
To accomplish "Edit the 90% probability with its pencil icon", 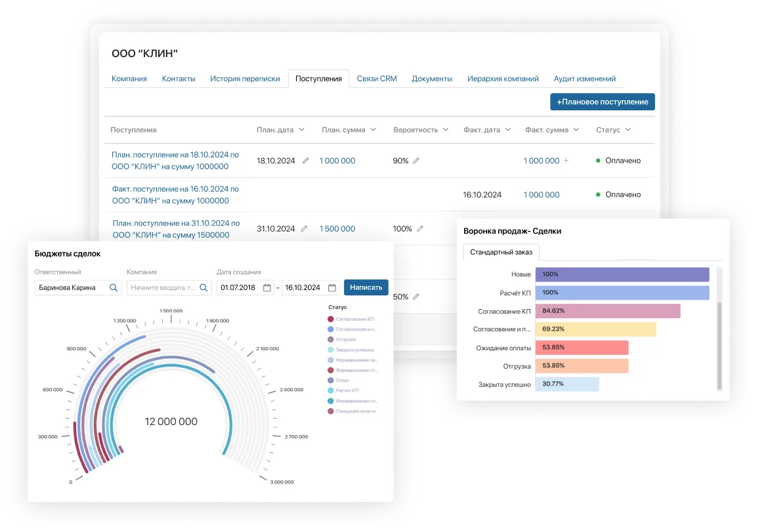I will (x=416, y=161).
